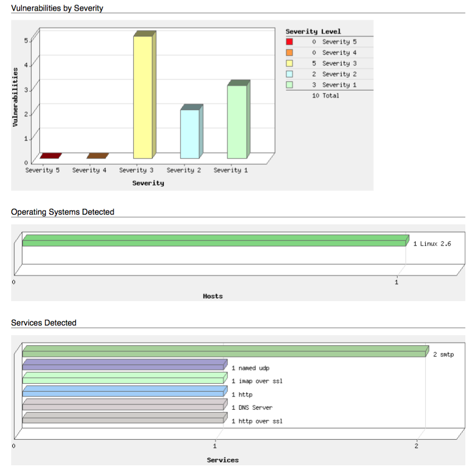Click the Vulnerabilities by Severity heading

point(57,8)
